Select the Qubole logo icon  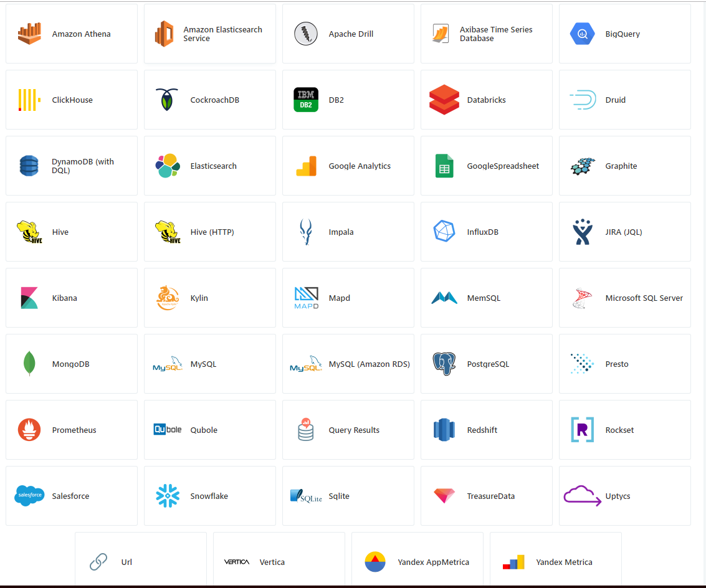168,430
